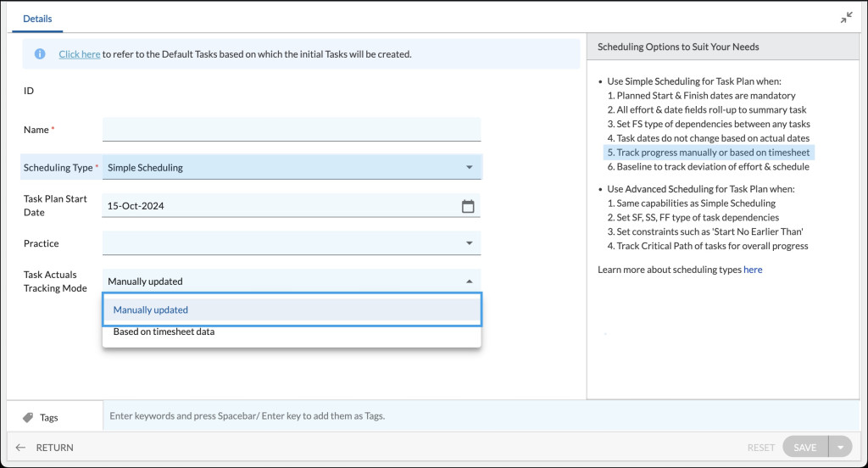
Task: Click Scheduling Options to Suit Your Needs header
Action: pyautogui.click(x=678, y=47)
